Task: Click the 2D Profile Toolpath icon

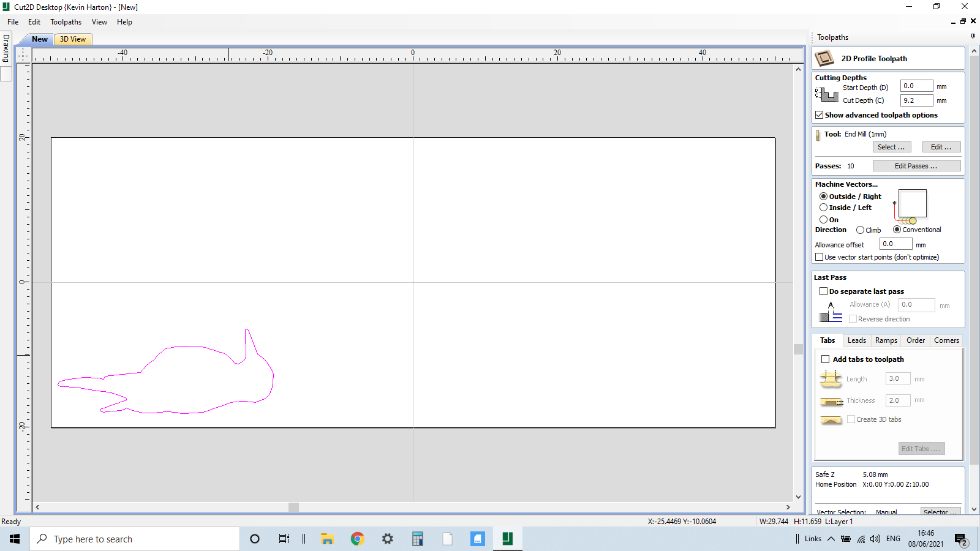Action: tap(824, 58)
